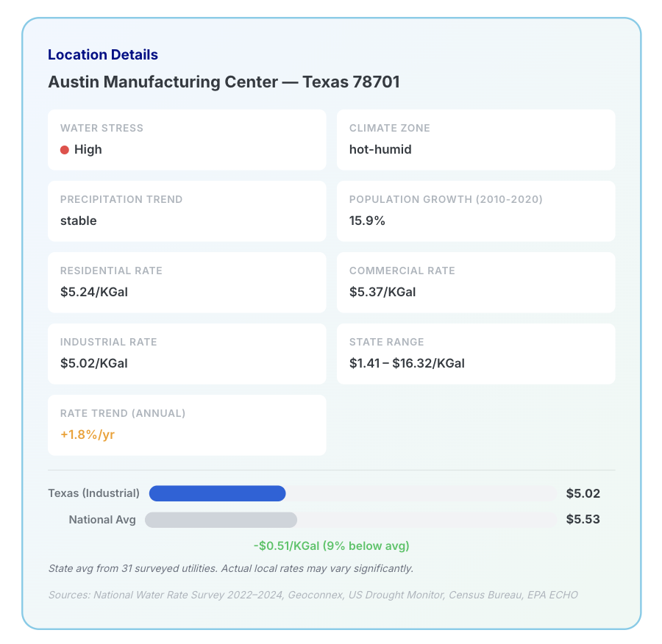Open the Climate Zone hot-humid card
Image resolution: width=662 pixels, height=644 pixels.
tap(475, 140)
